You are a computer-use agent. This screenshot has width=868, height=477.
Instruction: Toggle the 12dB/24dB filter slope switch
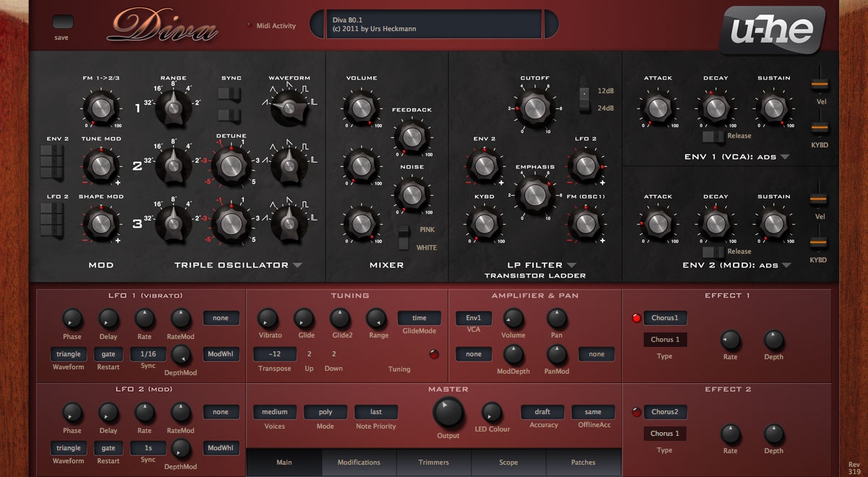tap(584, 98)
